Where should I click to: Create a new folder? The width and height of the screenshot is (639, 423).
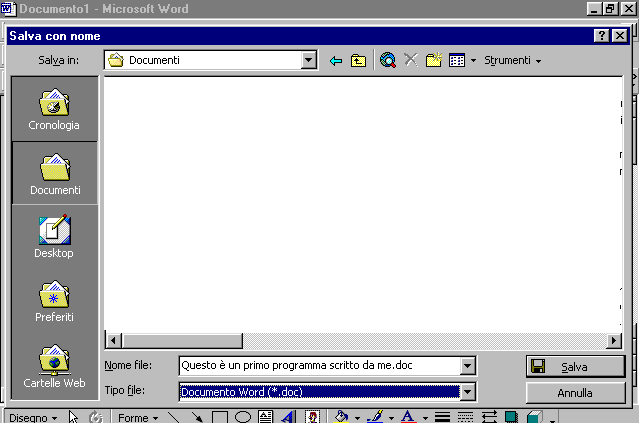coord(434,61)
